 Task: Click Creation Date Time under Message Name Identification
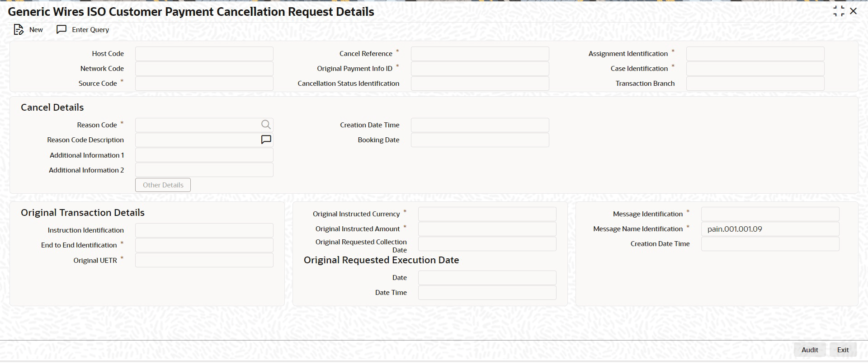(770, 244)
